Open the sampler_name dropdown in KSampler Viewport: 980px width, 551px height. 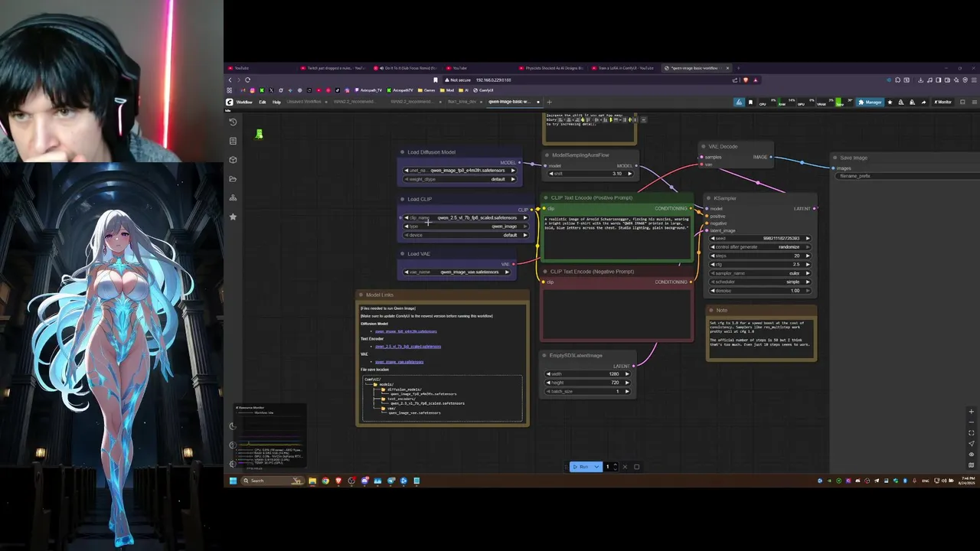point(760,273)
